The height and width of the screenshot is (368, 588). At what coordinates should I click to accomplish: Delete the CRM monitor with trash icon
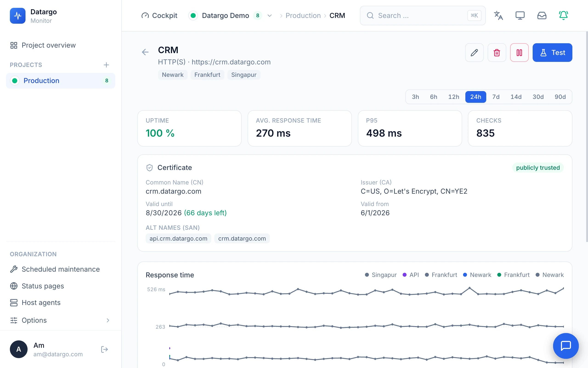497,53
